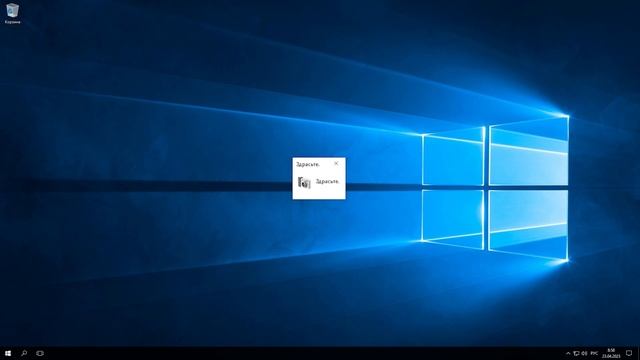
Task: Open the volume control tray icon
Action: 584,353
